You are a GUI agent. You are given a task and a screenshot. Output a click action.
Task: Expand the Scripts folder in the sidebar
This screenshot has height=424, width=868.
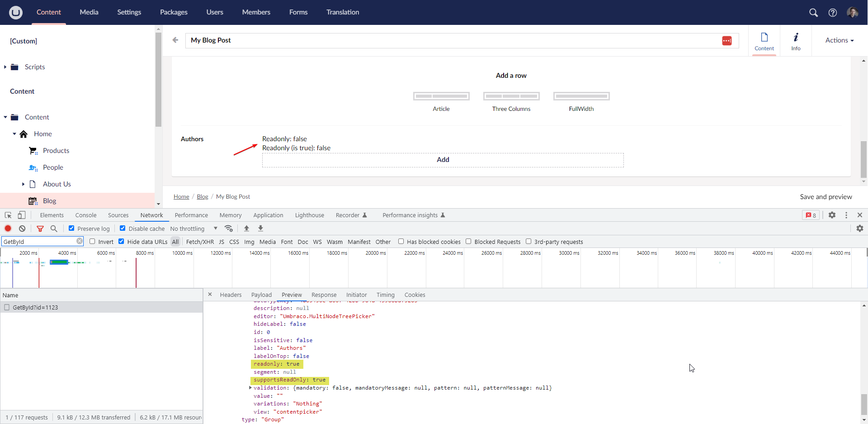(6, 67)
